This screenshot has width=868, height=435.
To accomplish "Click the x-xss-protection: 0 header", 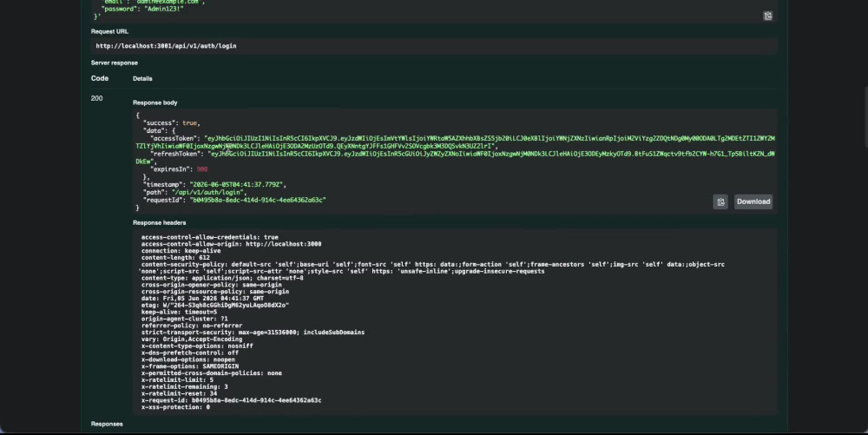I will tap(175, 407).
